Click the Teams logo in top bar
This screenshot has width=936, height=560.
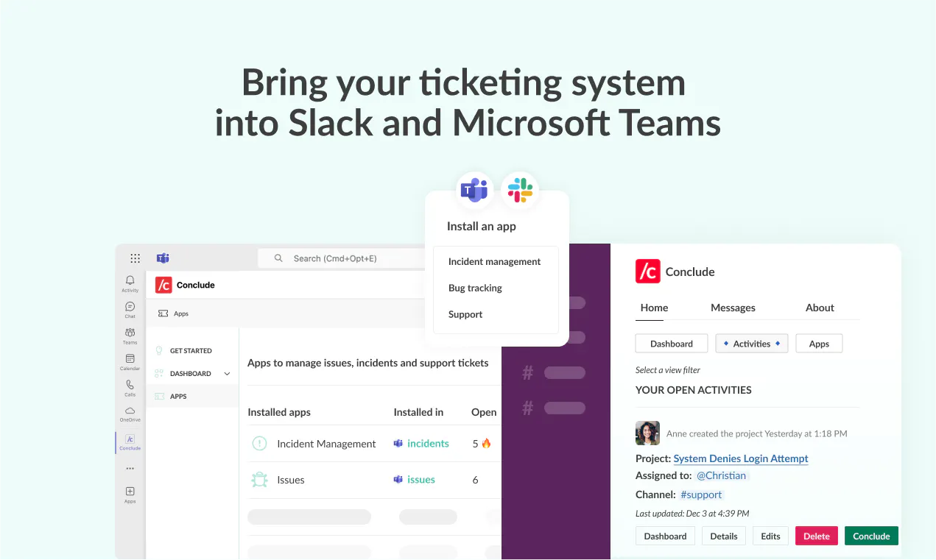point(163,258)
